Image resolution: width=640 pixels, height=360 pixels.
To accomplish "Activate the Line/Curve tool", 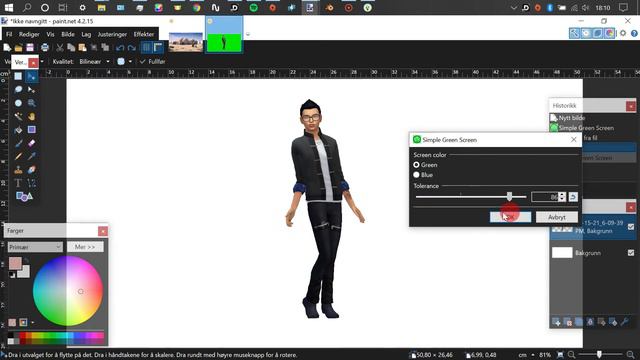I will [x=31, y=183].
